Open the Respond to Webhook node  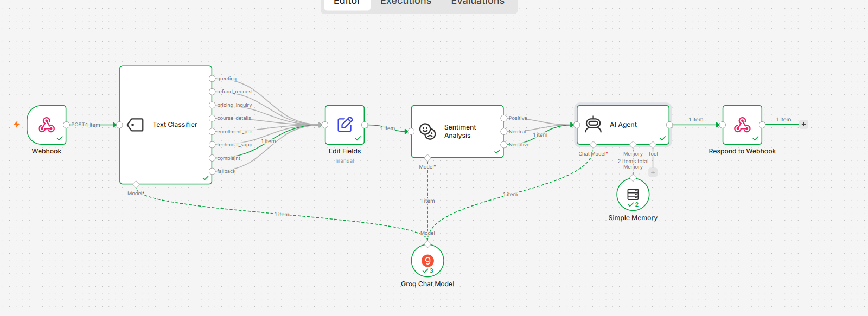(x=742, y=125)
